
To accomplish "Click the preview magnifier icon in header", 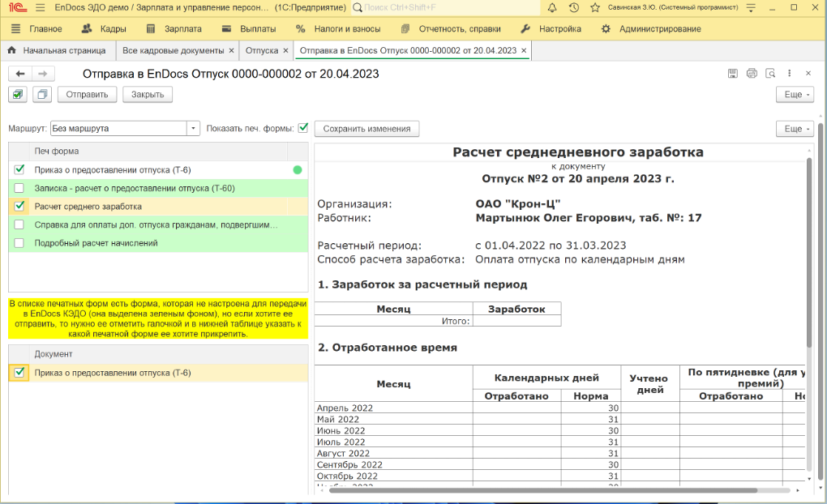I will (x=770, y=73).
